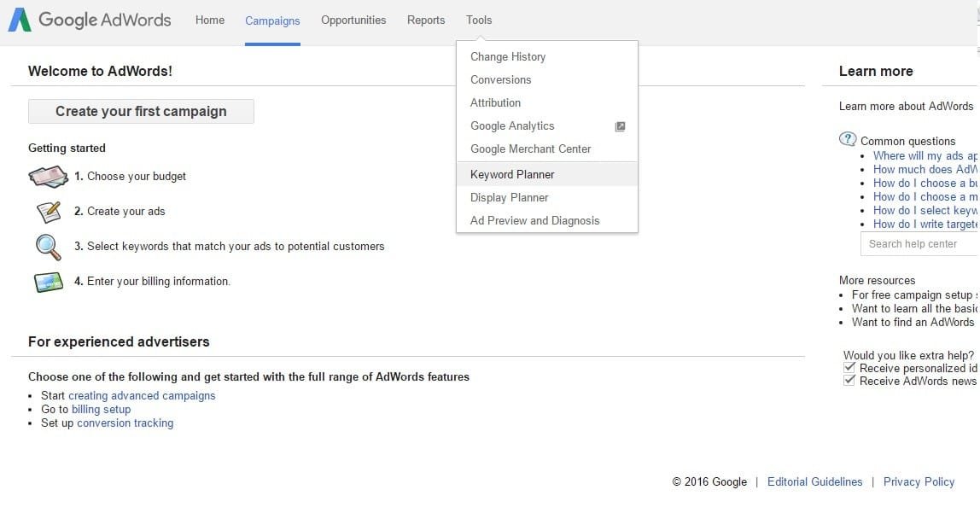Open the Editorial Guidelines footer link
980x519 pixels.
point(815,482)
